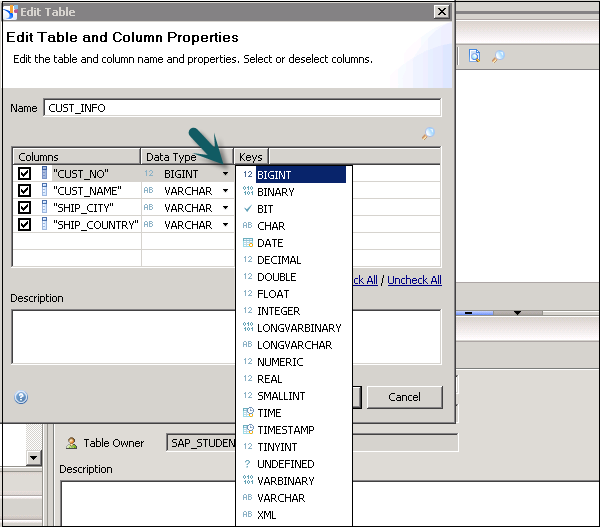This screenshot has height=527, width=600.
Task: Click the Table Owner user icon
Action: (x=71, y=443)
